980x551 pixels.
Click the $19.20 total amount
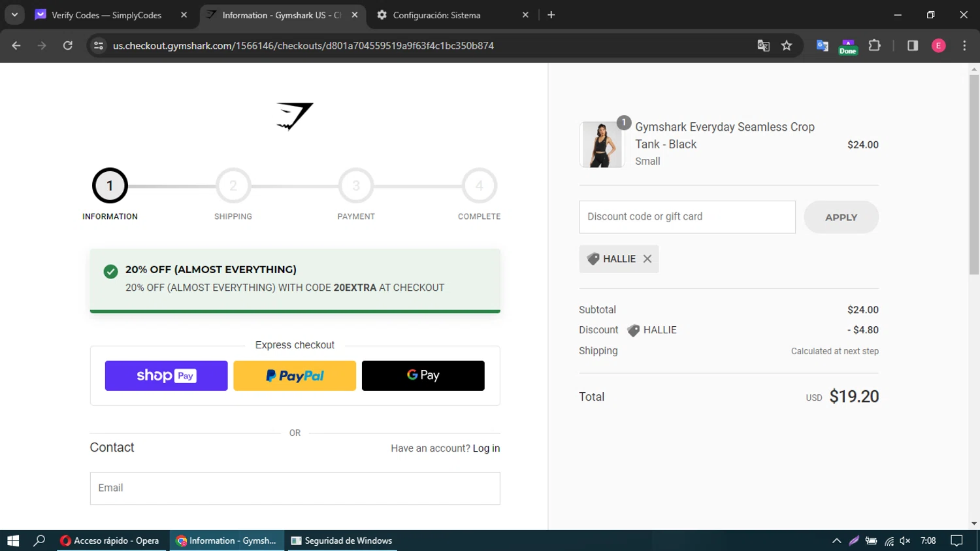(854, 397)
